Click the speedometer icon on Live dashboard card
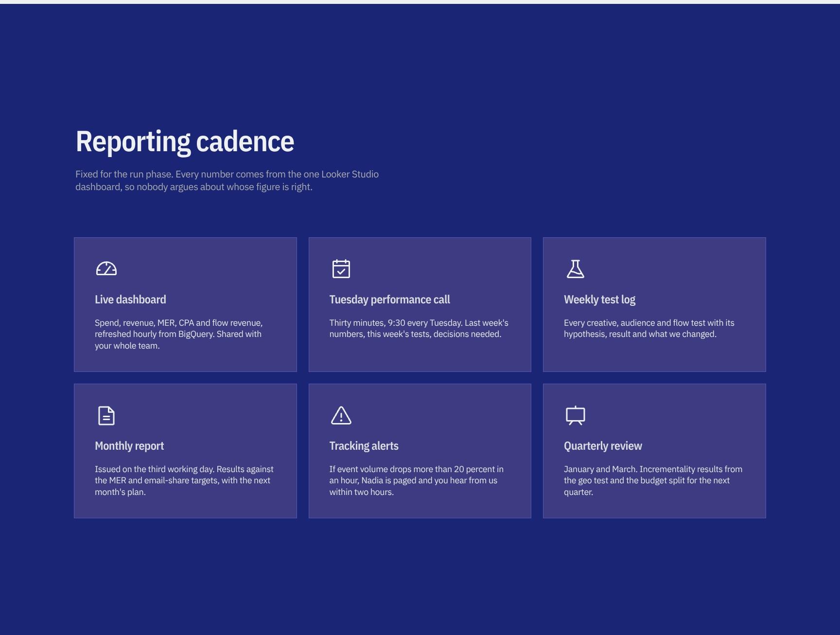Viewport: 840px width, 635px height. [x=106, y=269]
